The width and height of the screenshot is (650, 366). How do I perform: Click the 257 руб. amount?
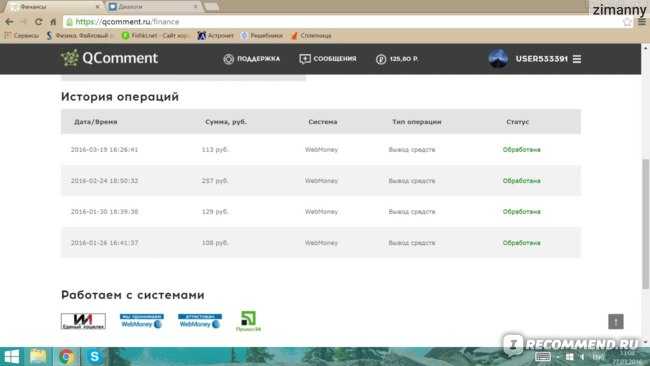[x=215, y=181]
